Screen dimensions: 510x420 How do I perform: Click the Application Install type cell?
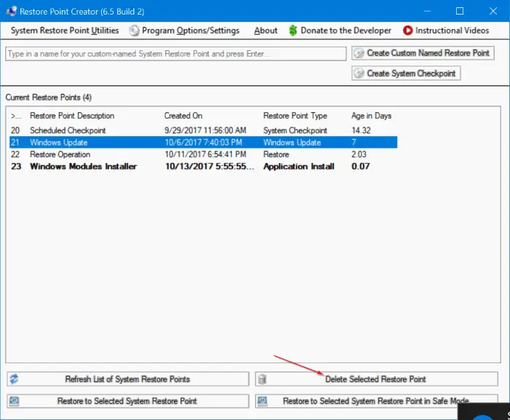coord(299,167)
